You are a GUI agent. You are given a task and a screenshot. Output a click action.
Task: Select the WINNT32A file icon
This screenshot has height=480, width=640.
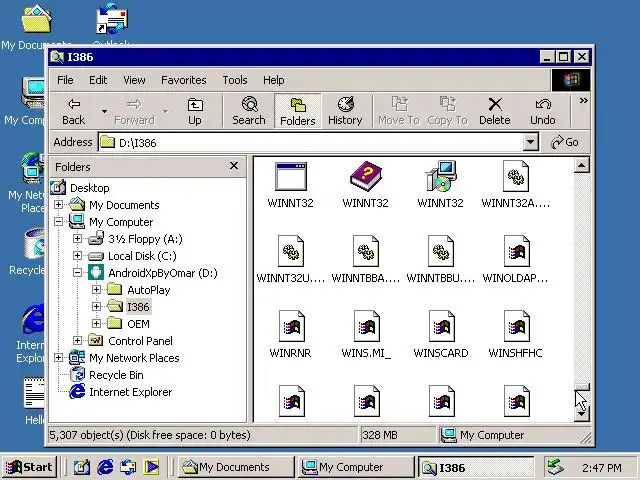516,177
